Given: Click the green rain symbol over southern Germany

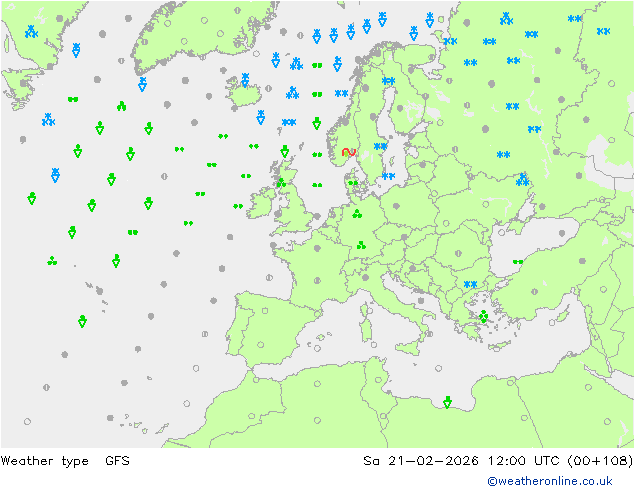Looking at the screenshot, I should pos(361,245).
